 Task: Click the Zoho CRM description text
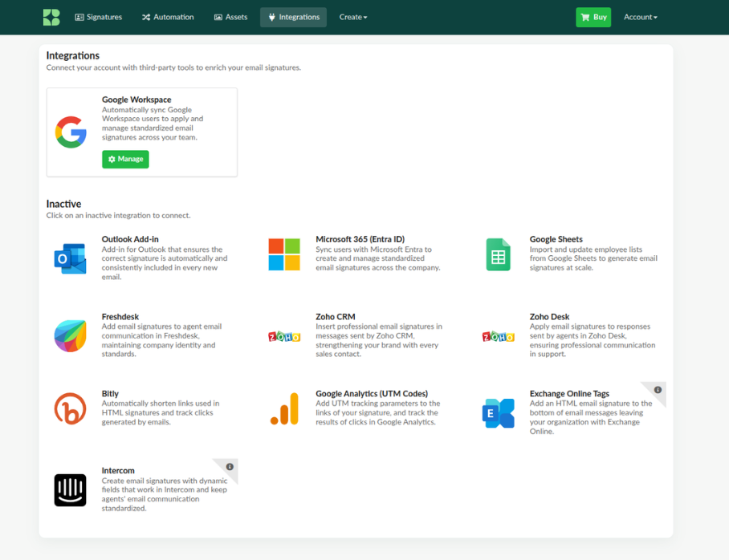pyautogui.click(x=379, y=340)
